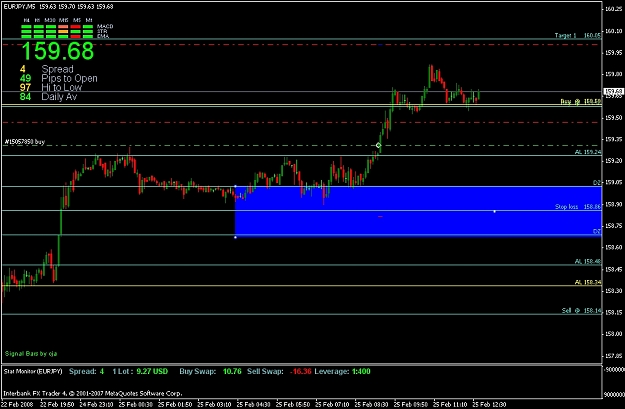Click the Signal Bars by cja label
Viewport: 625px width, 409px height.
(x=31, y=354)
